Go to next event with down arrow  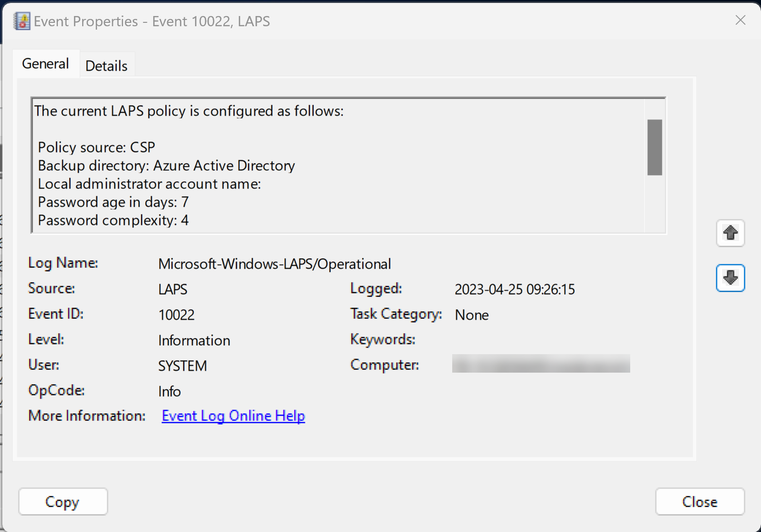coord(730,278)
